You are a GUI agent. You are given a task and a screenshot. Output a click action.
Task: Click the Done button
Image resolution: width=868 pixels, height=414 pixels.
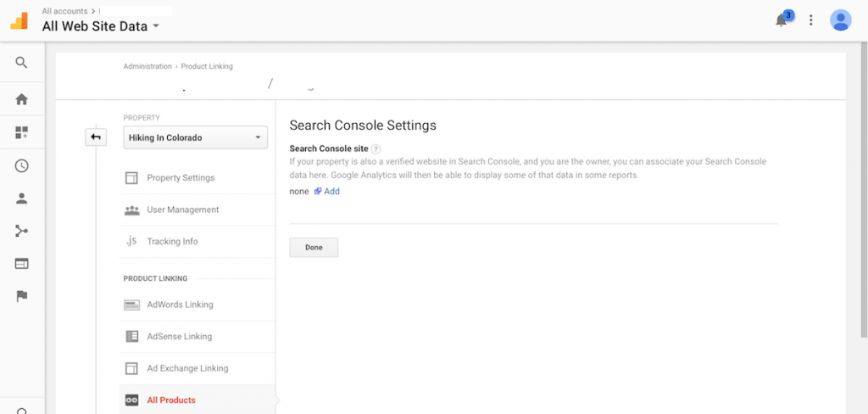coord(314,248)
